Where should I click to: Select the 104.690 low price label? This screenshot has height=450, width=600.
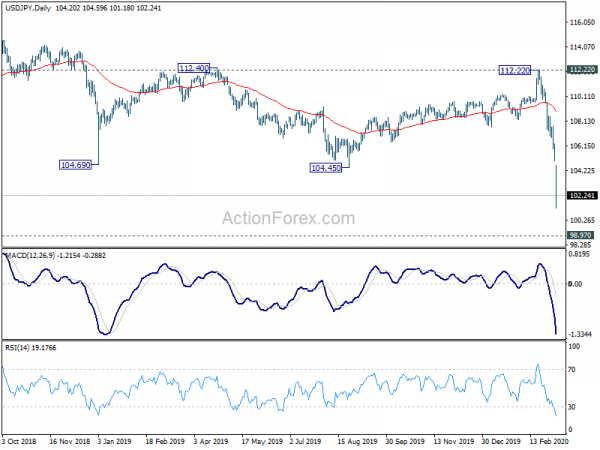(75, 165)
